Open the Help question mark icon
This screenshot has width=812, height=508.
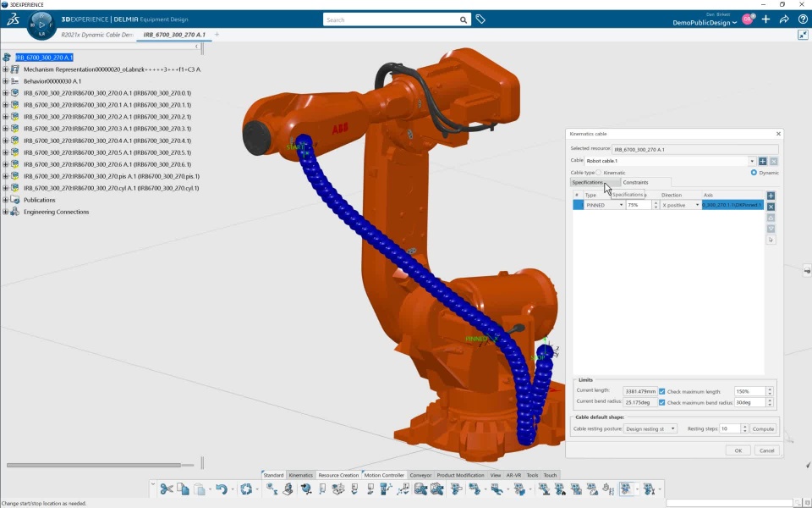point(803,19)
